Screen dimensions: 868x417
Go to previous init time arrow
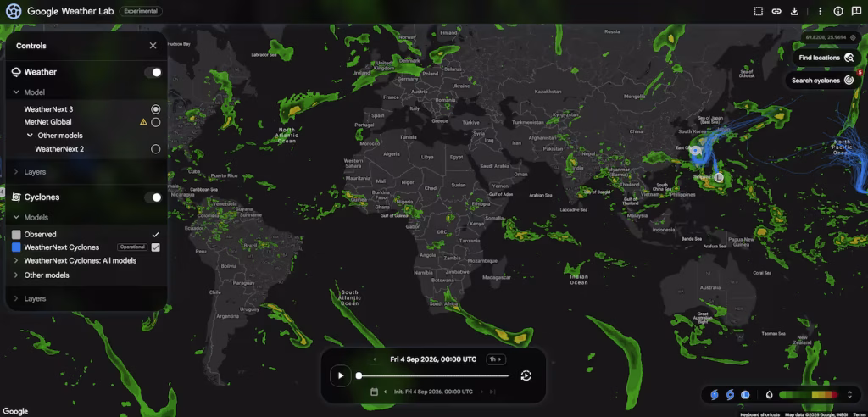386,392
